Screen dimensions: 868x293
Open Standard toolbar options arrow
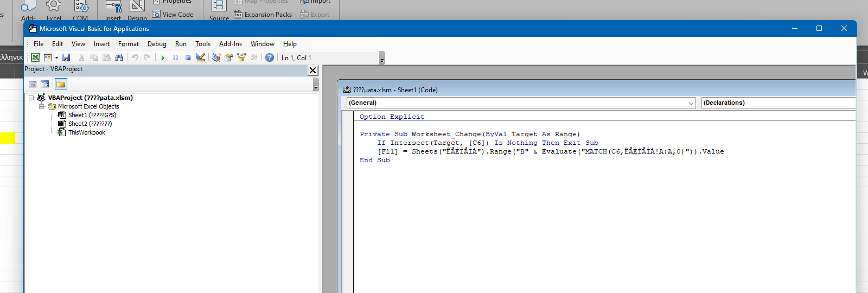382,58
